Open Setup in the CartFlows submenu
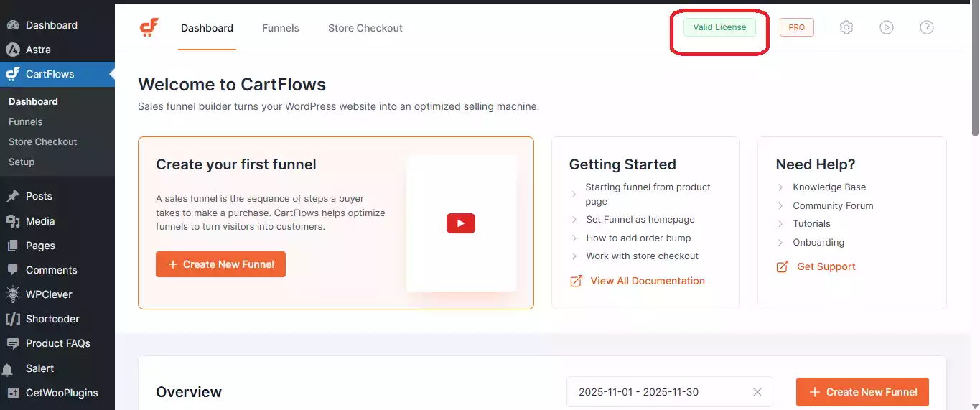Viewport: 980px width, 410px height. tap(22, 162)
